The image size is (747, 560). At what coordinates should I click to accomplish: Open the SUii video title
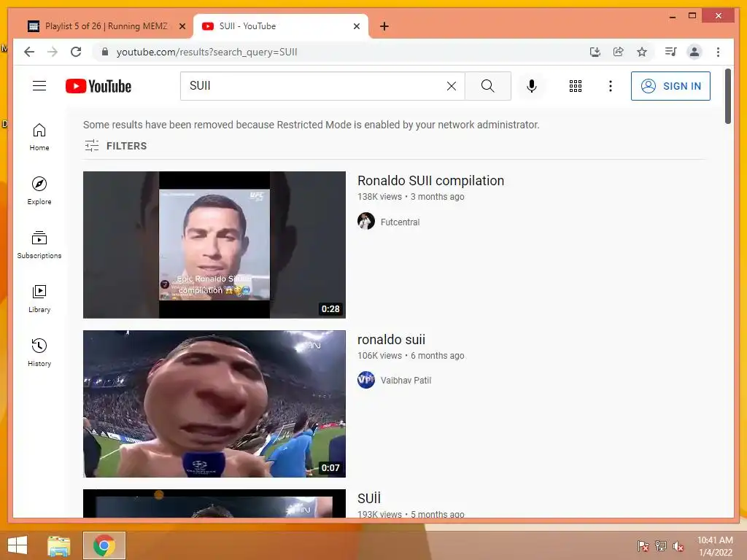369,498
